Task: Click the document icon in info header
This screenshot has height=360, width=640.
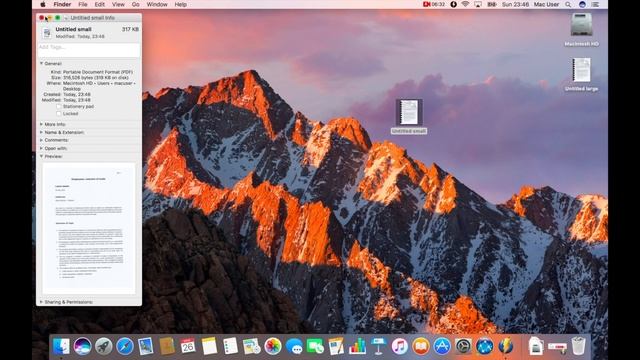Action: [x=47, y=33]
